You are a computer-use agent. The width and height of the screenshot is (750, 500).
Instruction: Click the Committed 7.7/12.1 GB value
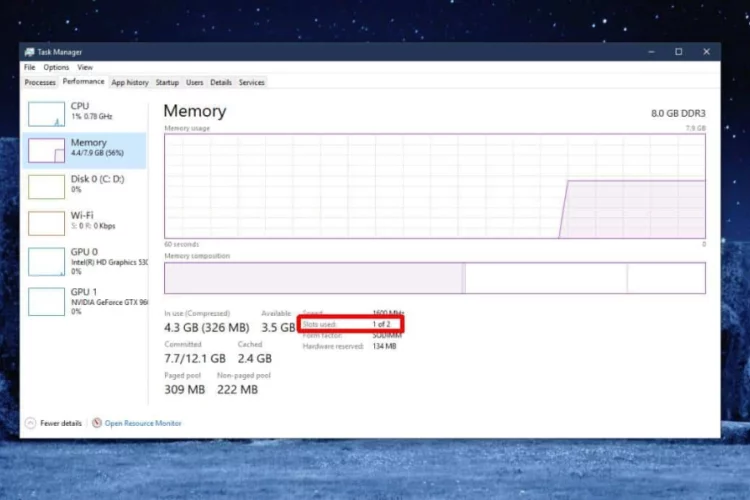[195, 358]
